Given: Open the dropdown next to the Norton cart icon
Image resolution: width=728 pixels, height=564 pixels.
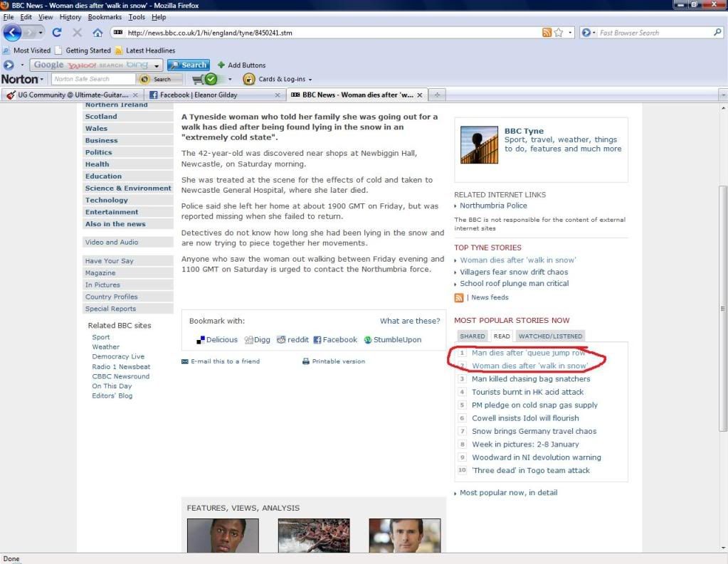Looking at the screenshot, I should (x=230, y=80).
